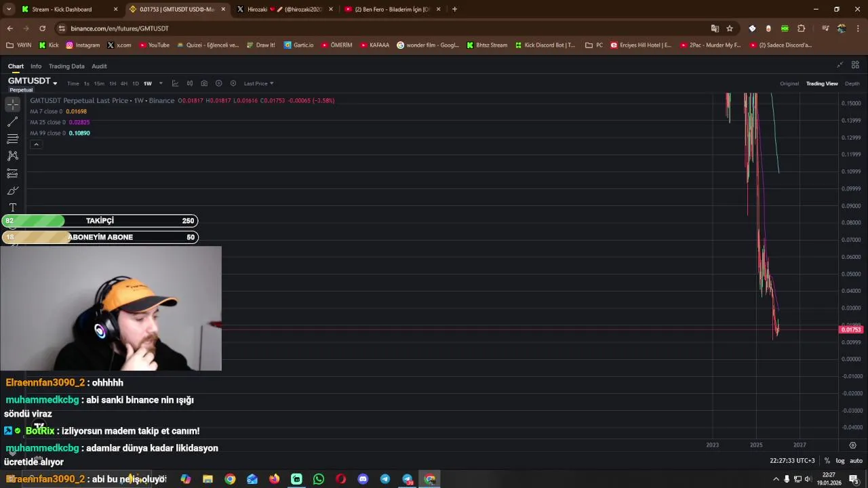Open WhatsApp from the taskbar
Image resolution: width=868 pixels, height=488 pixels.
[x=319, y=479]
